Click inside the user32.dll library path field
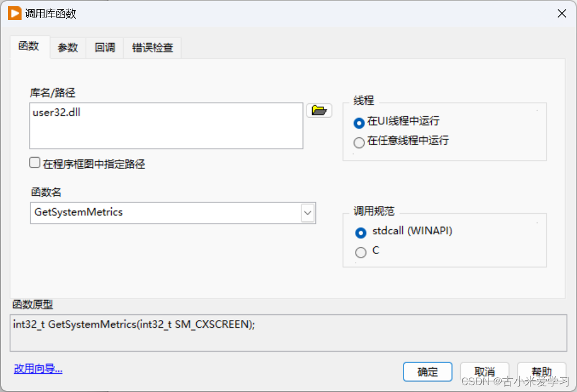This screenshot has width=577, height=392. [x=166, y=125]
